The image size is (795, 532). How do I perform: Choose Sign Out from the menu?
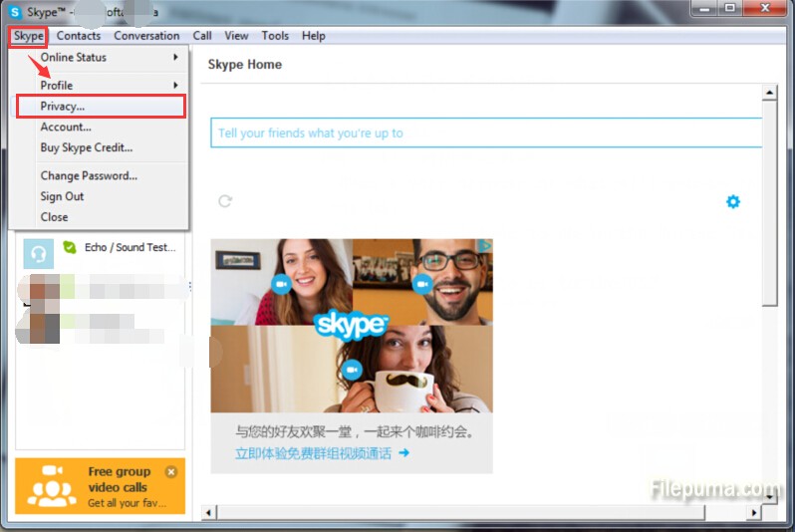(x=63, y=196)
